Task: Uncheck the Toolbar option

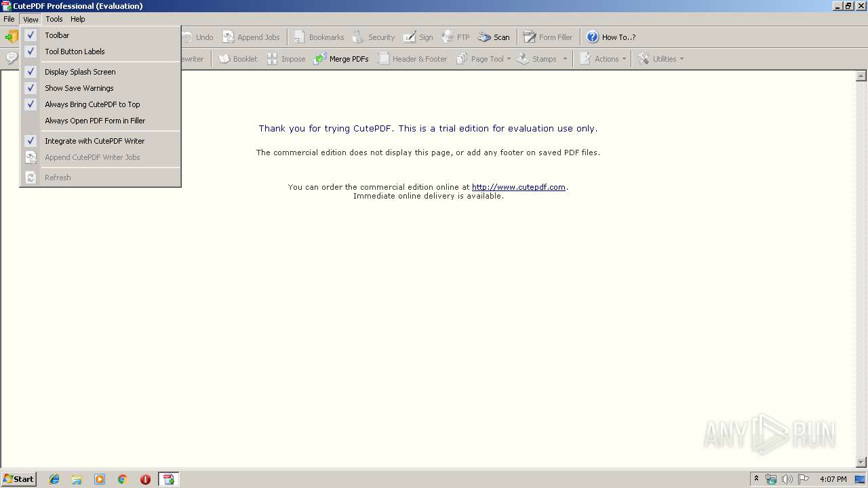Action: [100, 35]
